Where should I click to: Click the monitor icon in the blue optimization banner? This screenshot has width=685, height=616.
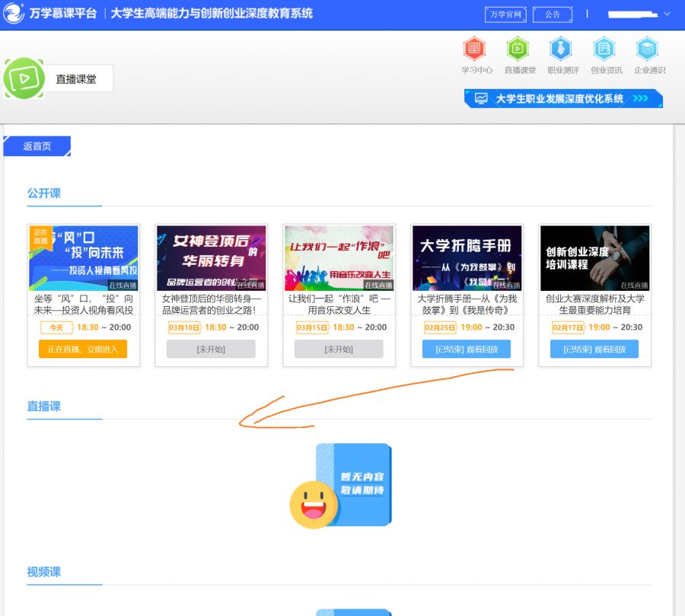pyautogui.click(x=483, y=98)
